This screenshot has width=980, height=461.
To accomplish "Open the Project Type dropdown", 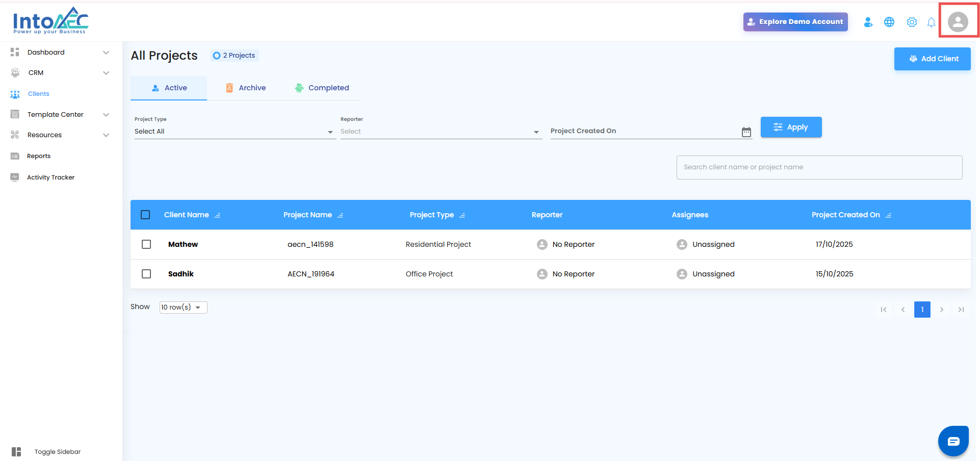I will click(234, 132).
